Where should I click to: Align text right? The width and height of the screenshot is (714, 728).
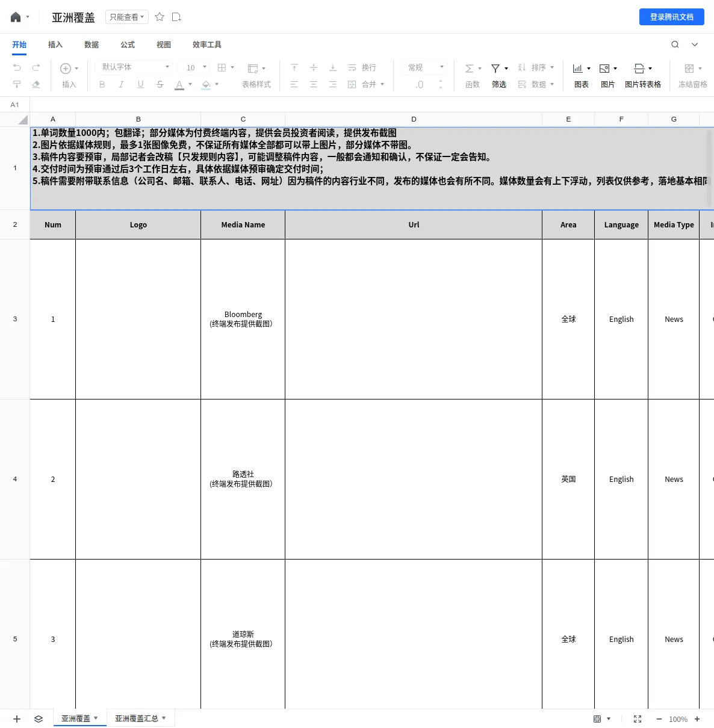333,84
